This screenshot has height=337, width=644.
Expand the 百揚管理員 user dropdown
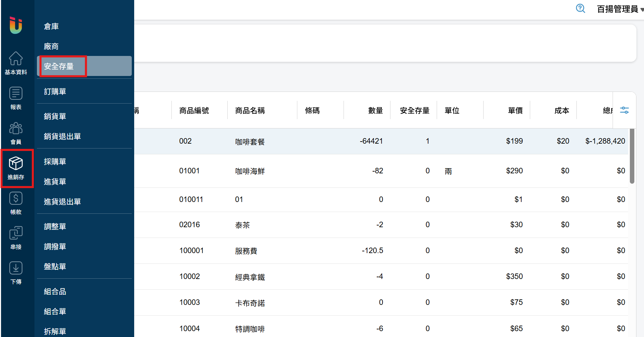pos(620,9)
